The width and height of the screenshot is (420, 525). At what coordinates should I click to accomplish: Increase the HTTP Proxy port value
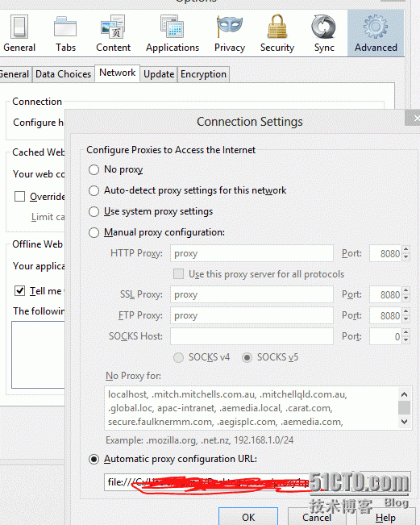pyautogui.click(x=406, y=249)
